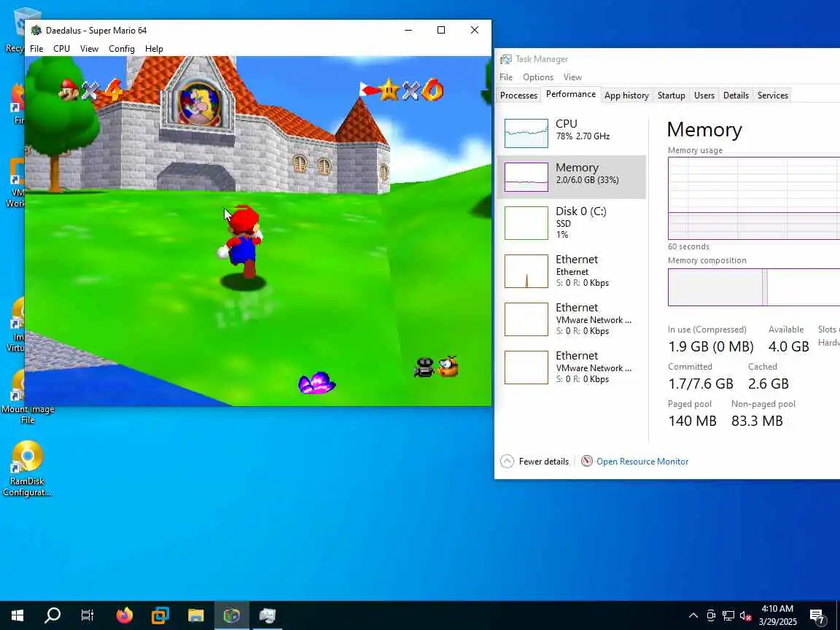The width and height of the screenshot is (840, 630).
Task: Click the Mario lives head icon
Action: [68, 90]
